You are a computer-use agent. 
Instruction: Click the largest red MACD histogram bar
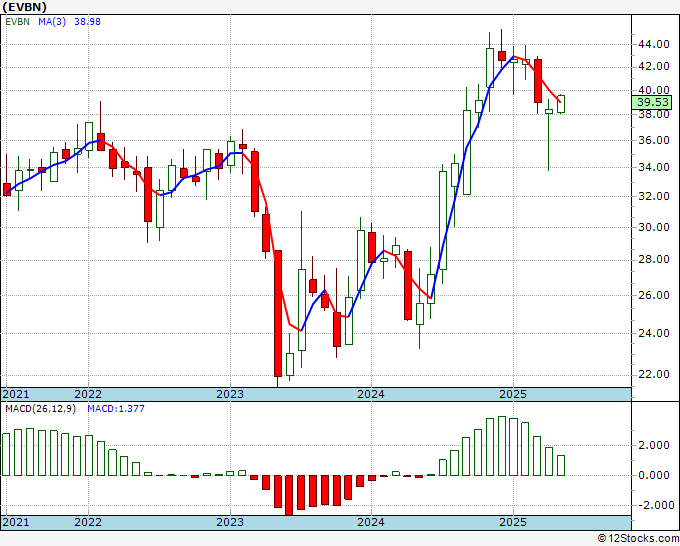289,495
